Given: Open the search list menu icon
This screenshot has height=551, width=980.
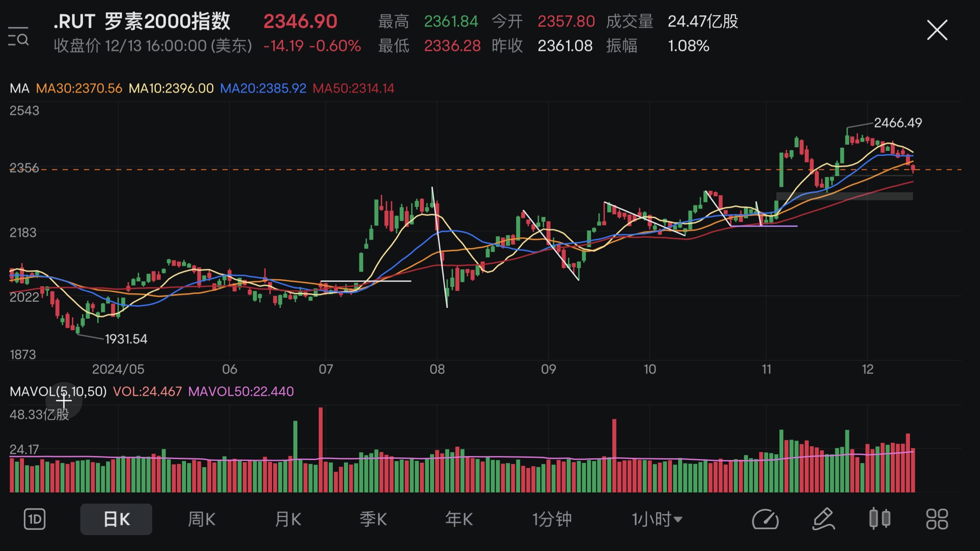Looking at the screenshot, I should (x=18, y=36).
